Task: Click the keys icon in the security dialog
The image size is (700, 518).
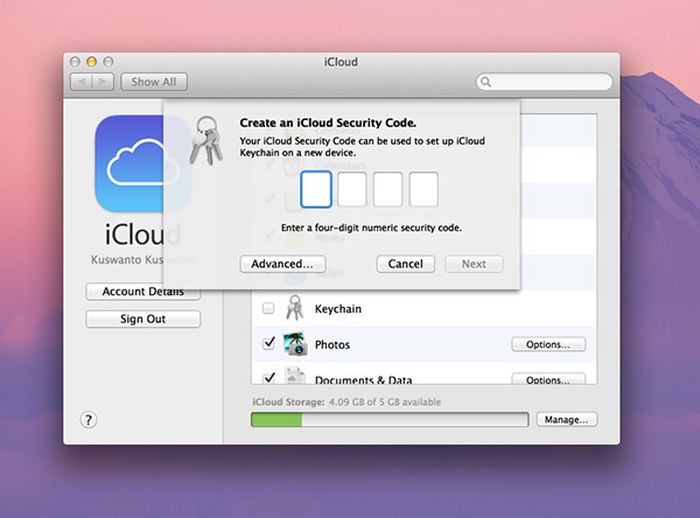Action: (x=206, y=141)
